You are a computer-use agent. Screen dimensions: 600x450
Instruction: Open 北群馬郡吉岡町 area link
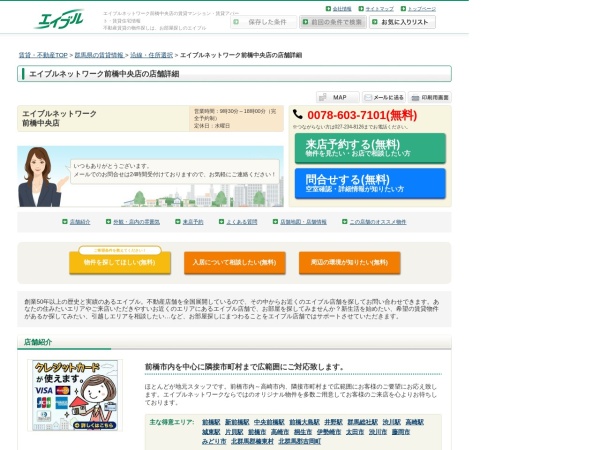tap(300, 442)
